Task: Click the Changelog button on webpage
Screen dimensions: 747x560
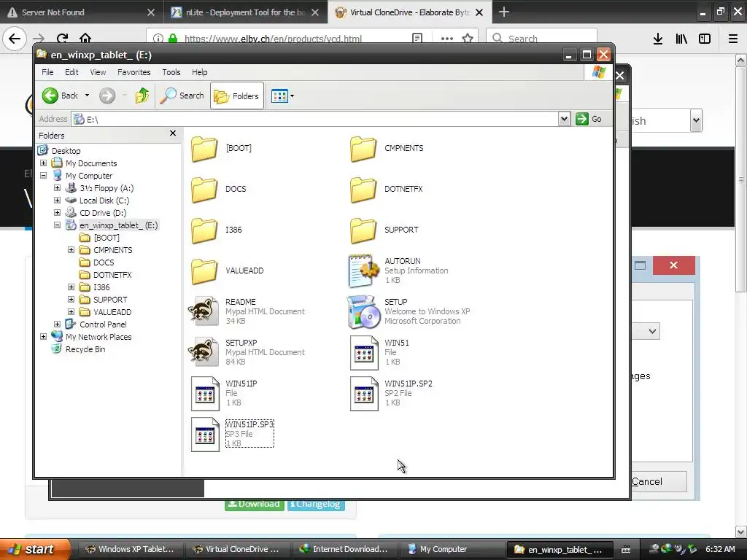Action: pos(317,504)
